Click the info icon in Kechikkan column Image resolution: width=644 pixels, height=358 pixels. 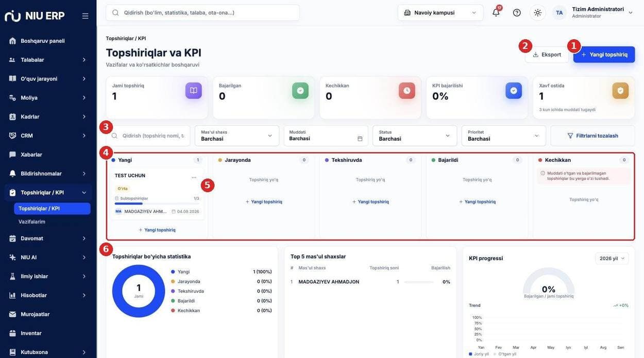pos(543,174)
